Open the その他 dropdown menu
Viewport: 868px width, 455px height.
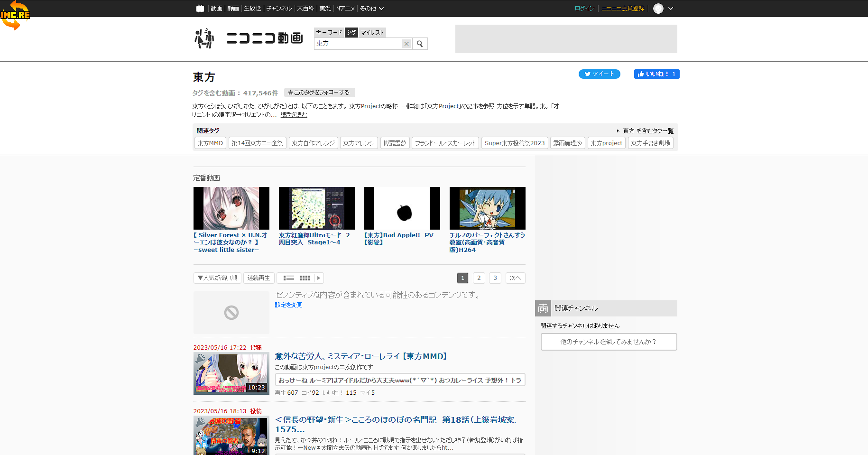pyautogui.click(x=371, y=9)
